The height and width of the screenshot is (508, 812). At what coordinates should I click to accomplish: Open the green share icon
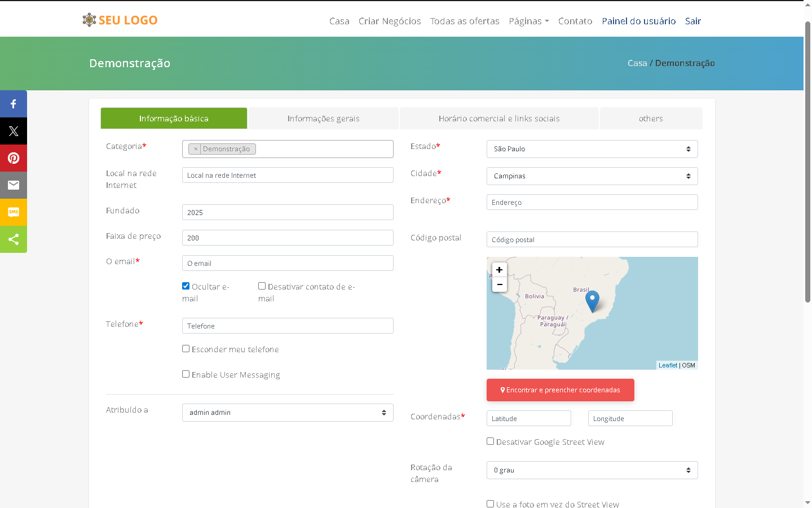tap(14, 239)
